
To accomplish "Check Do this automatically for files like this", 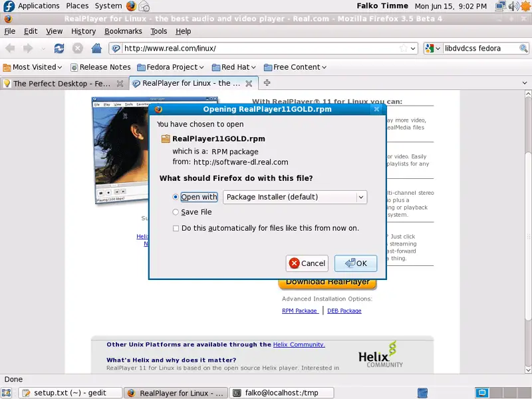I will click(x=176, y=228).
